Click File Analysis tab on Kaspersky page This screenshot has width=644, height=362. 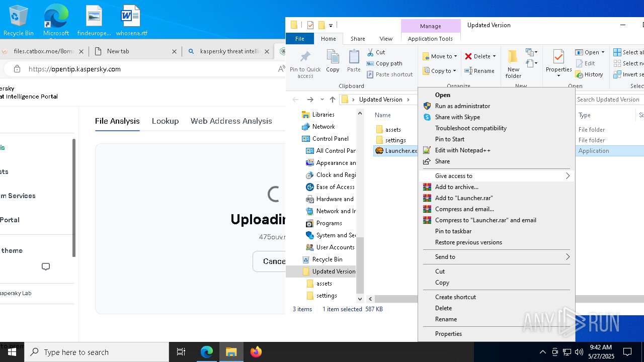(x=117, y=121)
